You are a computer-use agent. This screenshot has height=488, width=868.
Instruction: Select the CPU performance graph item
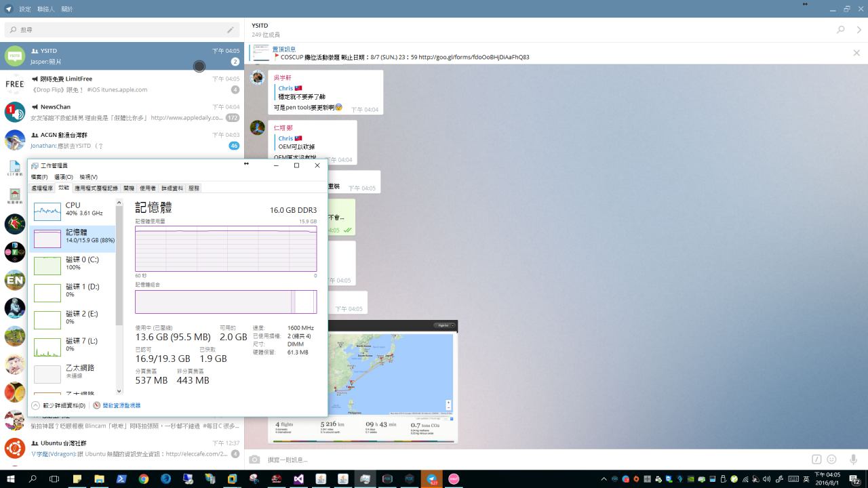[73, 210]
